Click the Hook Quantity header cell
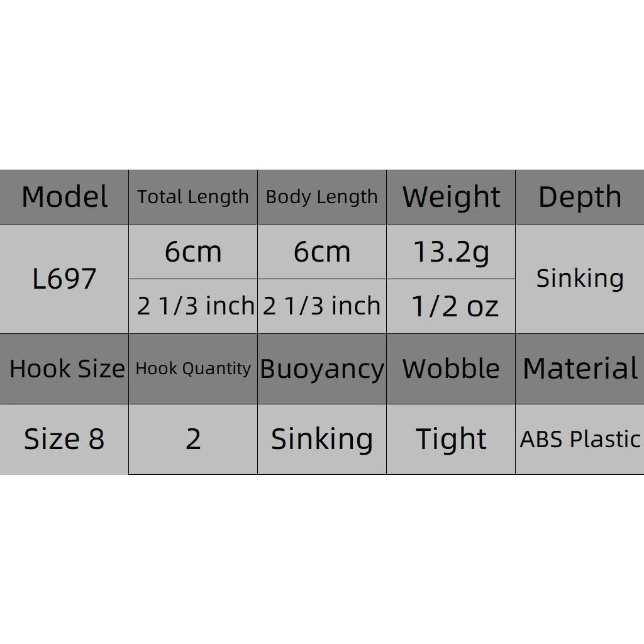 (193, 369)
